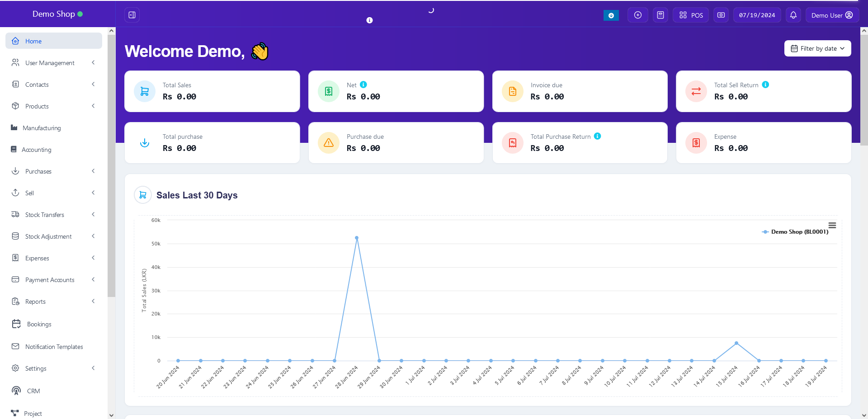
Task: Open the notifications bell
Action: (793, 15)
